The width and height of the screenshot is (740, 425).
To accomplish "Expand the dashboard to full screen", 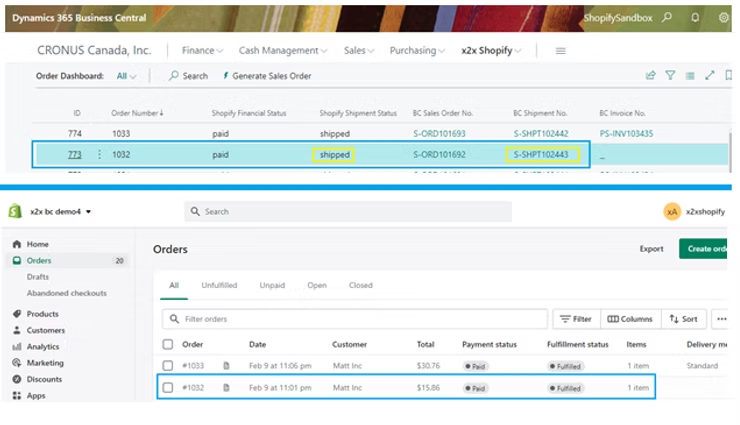I will pyautogui.click(x=710, y=75).
